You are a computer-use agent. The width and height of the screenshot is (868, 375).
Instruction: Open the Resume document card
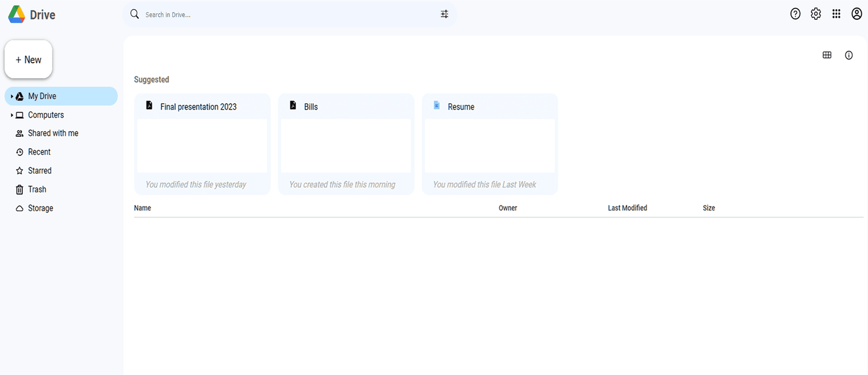click(489, 144)
